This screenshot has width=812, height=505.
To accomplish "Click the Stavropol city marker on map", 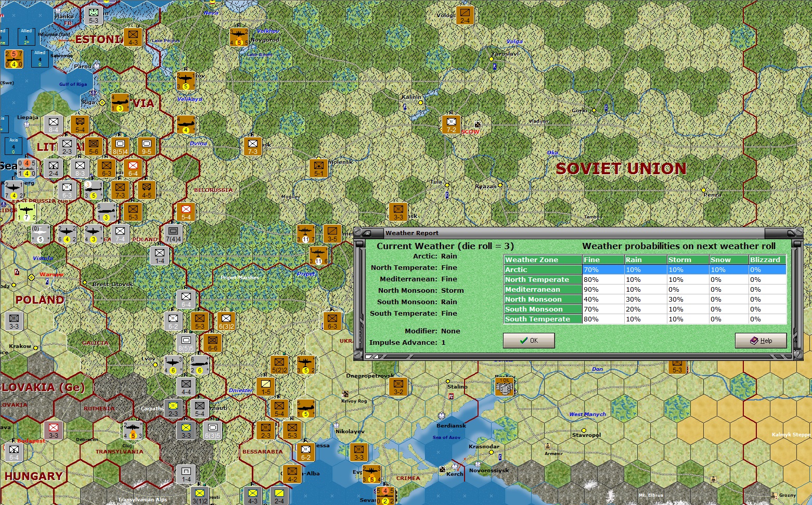I will pyautogui.click(x=584, y=430).
